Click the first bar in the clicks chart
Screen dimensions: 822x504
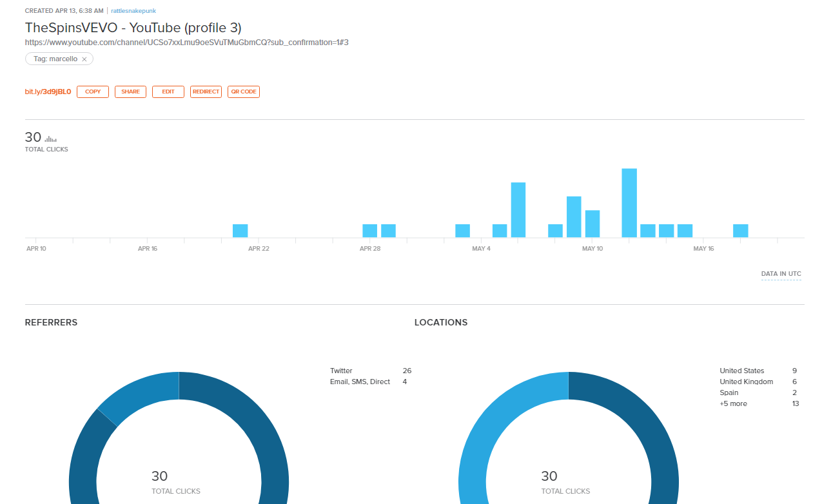point(240,231)
